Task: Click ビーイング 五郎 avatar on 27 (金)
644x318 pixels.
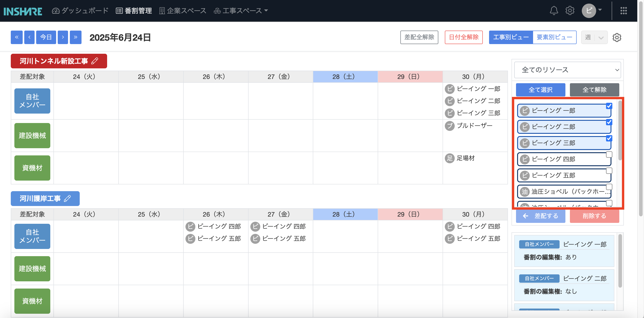Action: point(255,239)
